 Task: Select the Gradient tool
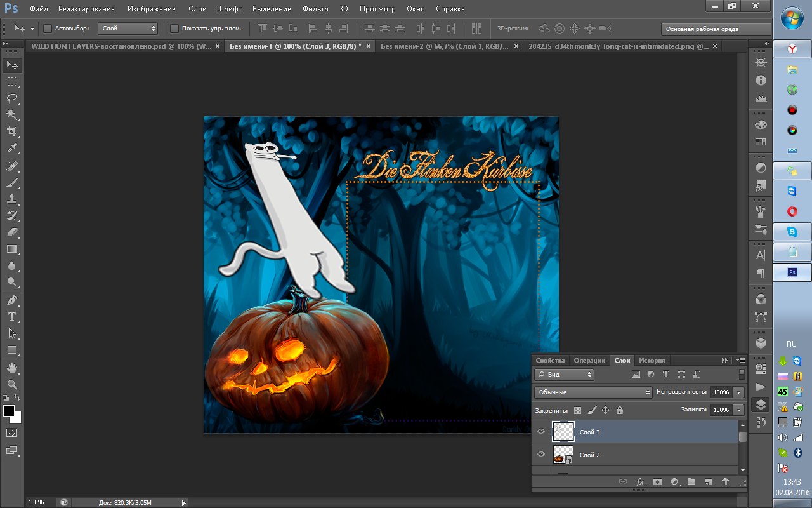[12, 249]
